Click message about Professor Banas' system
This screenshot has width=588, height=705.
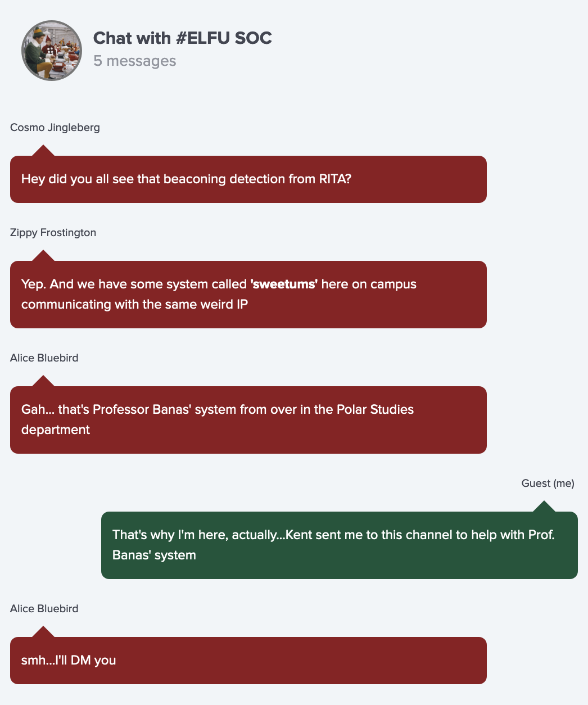(248, 420)
